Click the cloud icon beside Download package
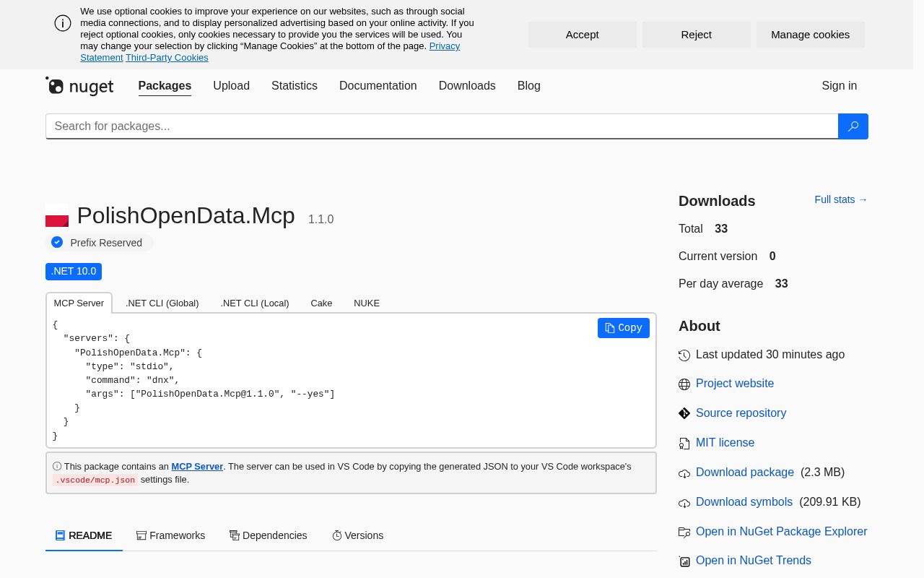The width and height of the screenshot is (924, 578). 684,473
